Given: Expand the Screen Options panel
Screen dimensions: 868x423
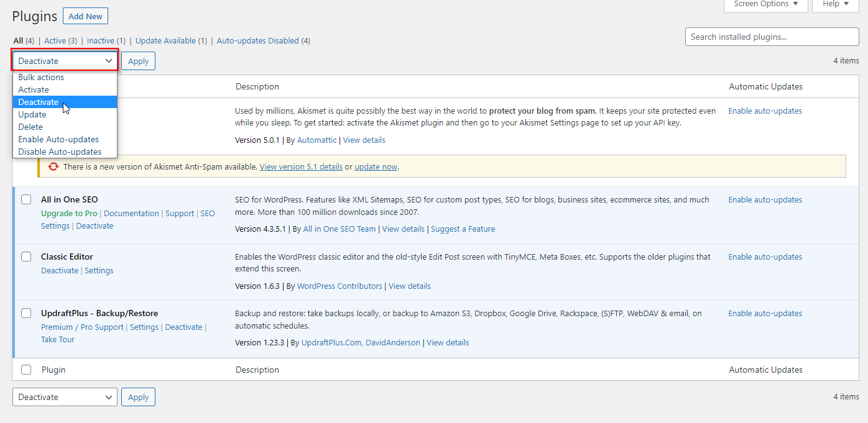Looking at the screenshot, I should tap(766, 4).
